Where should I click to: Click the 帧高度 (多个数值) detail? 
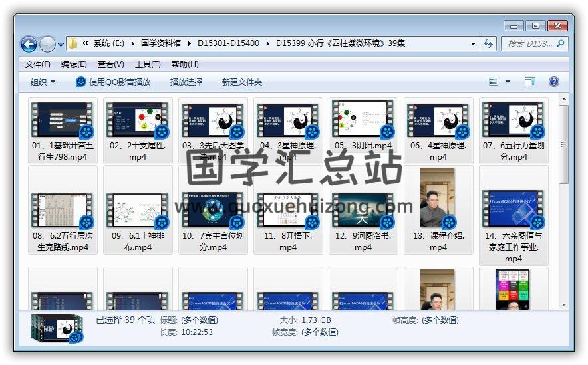tap(426, 320)
